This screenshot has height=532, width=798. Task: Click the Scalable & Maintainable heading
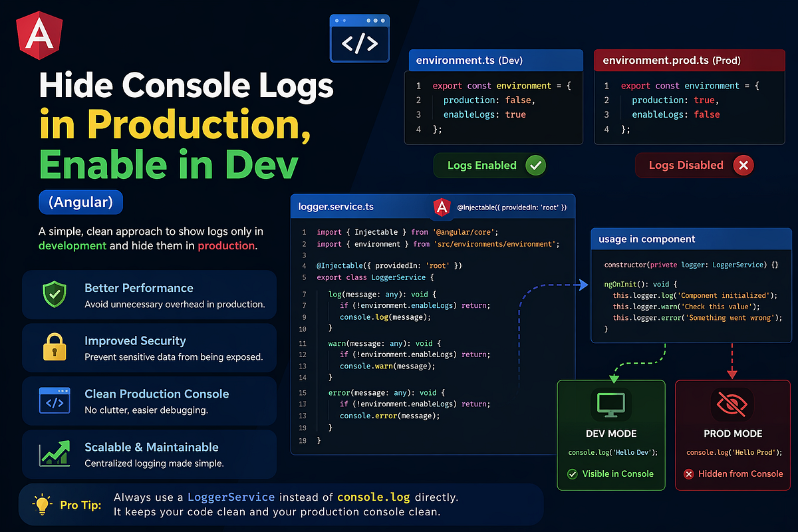tap(152, 447)
